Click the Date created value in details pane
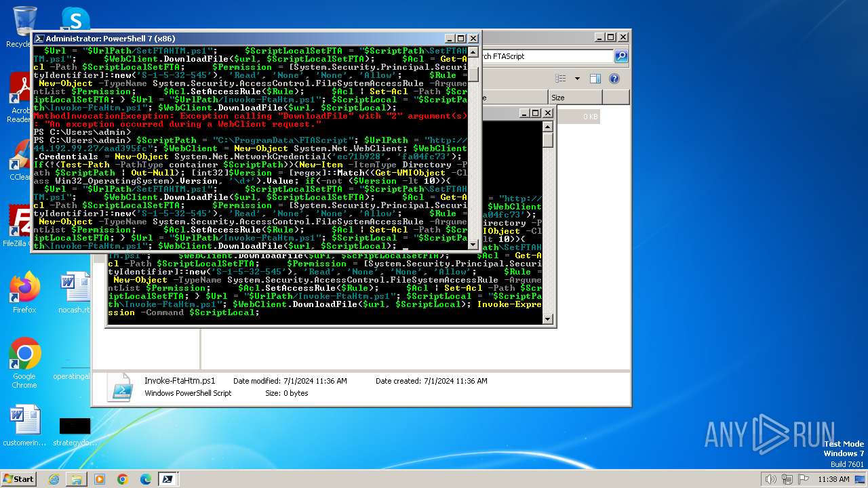Screen dimensions: 868x488 [456, 381]
